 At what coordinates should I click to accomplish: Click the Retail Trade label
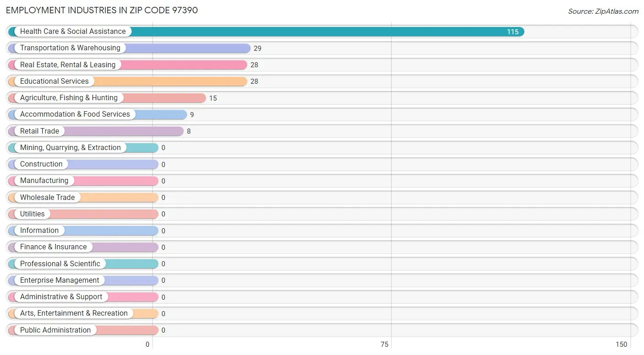[39, 131]
